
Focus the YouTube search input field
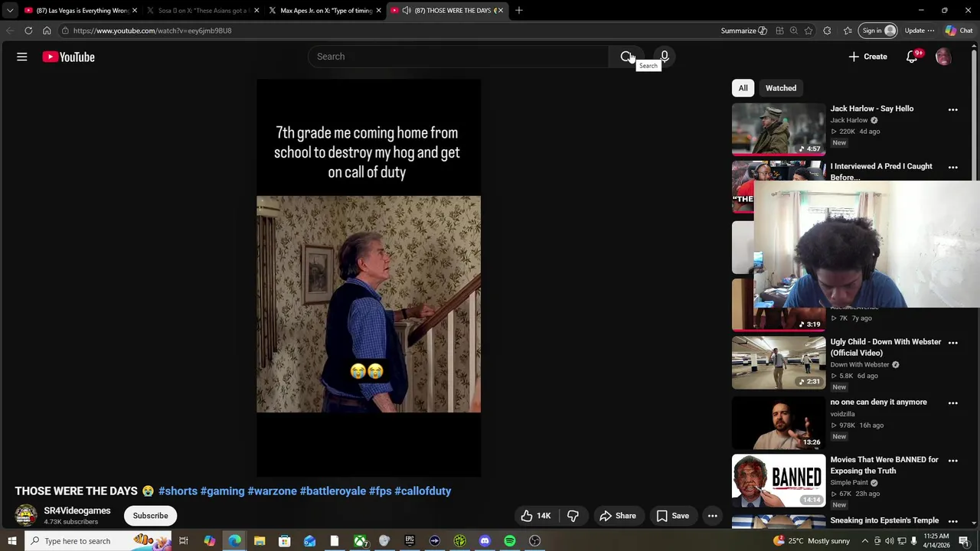click(458, 57)
